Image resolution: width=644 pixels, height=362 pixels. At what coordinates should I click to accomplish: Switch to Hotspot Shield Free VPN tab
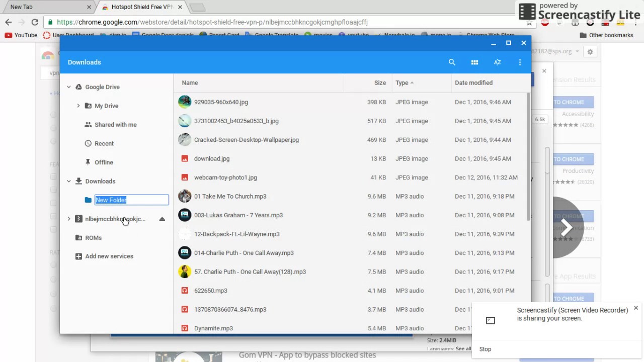tap(142, 7)
